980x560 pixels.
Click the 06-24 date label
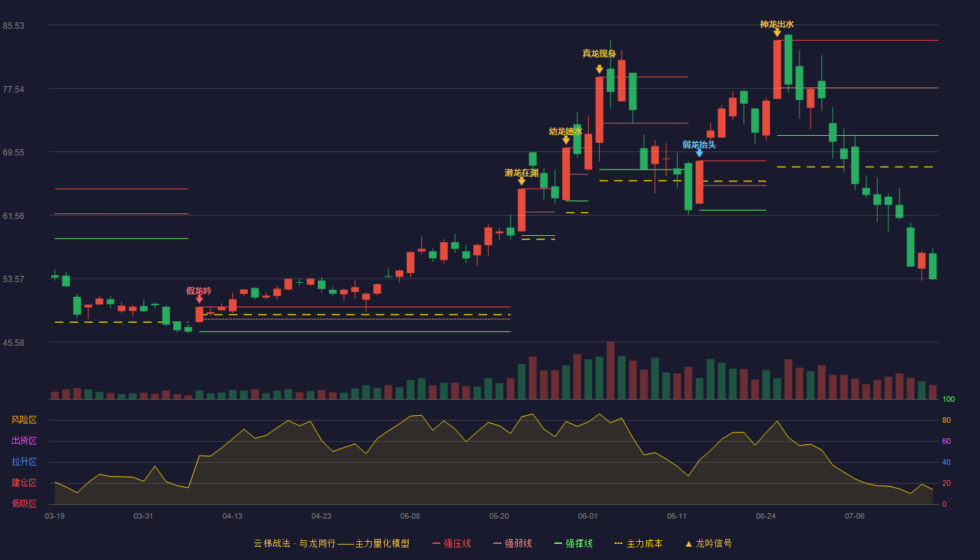pos(766,516)
